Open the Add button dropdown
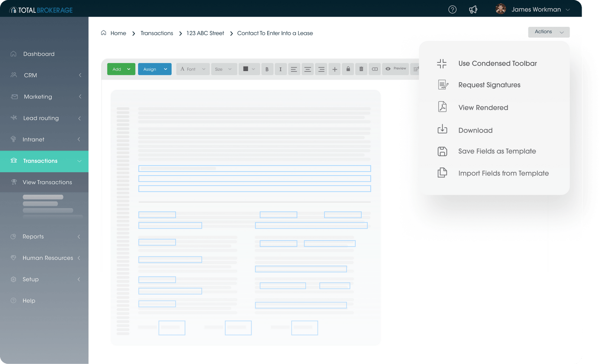The width and height of the screenshot is (604, 364). (x=128, y=69)
